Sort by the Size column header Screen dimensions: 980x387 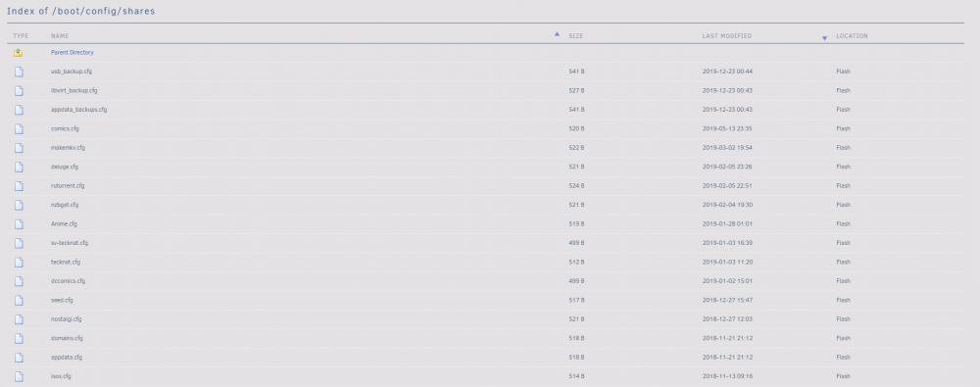coord(575,36)
